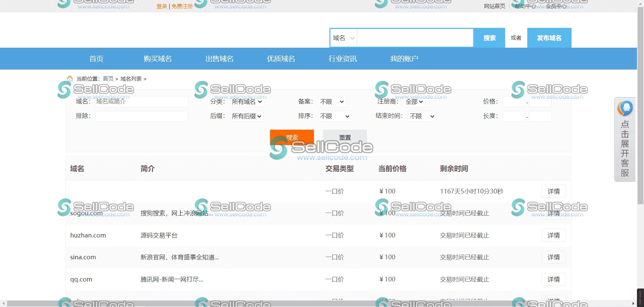Click the horizontal scrollbar at page bottom
644x307 pixels.
point(319,303)
